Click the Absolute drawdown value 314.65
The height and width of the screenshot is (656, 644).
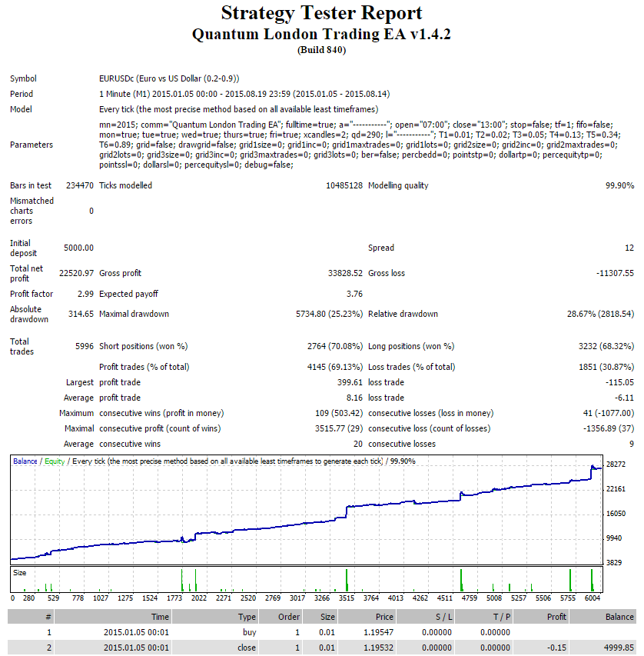pyautogui.click(x=81, y=315)
